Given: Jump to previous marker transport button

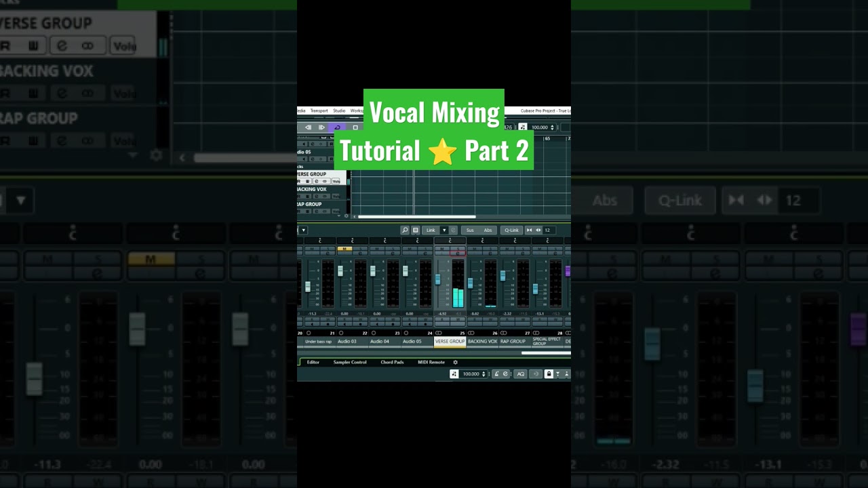Looking at the screenshot, I should [x=308, y=127].
